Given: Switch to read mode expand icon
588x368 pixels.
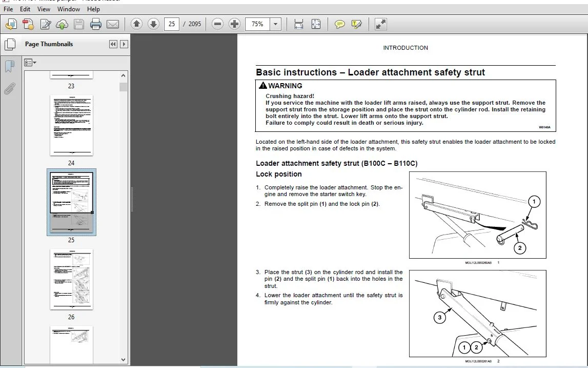Looking at the screenshot, I should click(x=380, y=24).
